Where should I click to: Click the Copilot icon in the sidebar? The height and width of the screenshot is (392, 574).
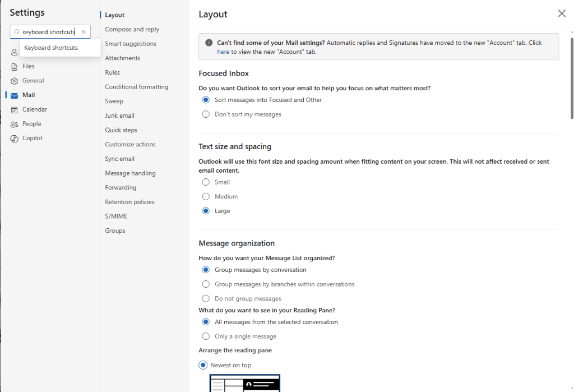13,138
